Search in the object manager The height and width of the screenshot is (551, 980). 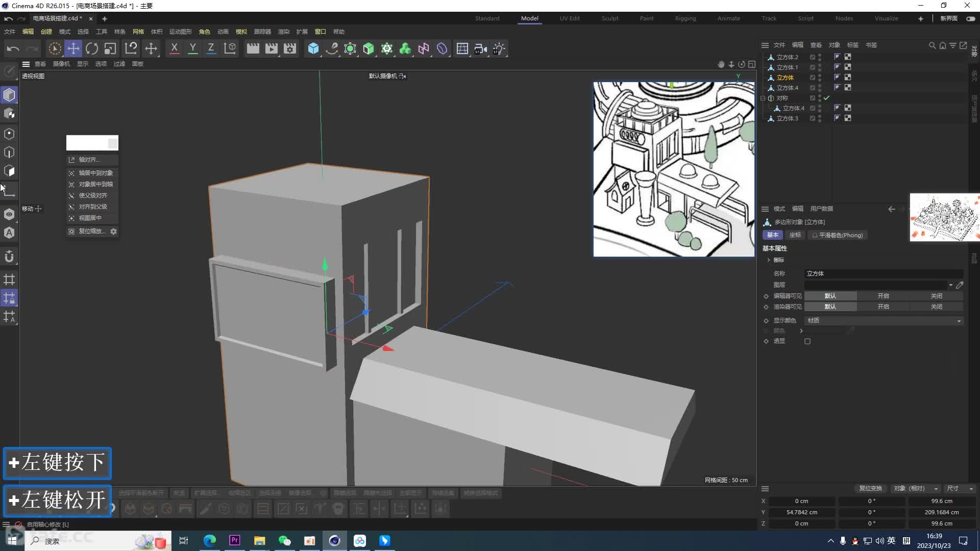pyautogui.click(x=932, y=45)
